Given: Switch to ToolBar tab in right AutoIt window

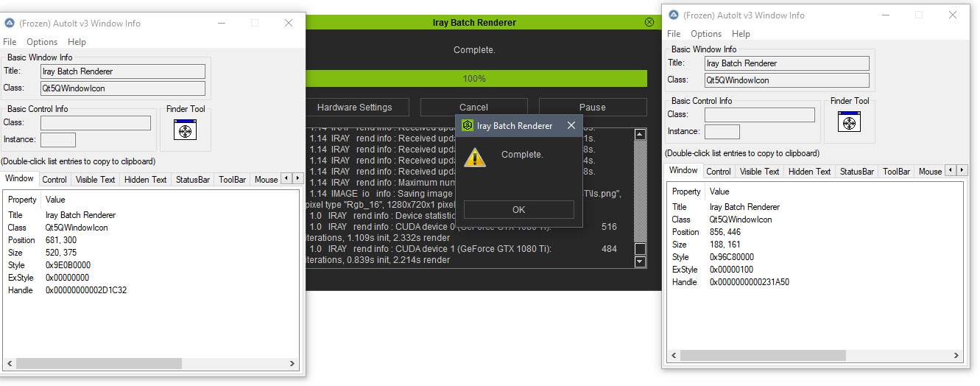Looking at the screenshot, I should [897, 171].
